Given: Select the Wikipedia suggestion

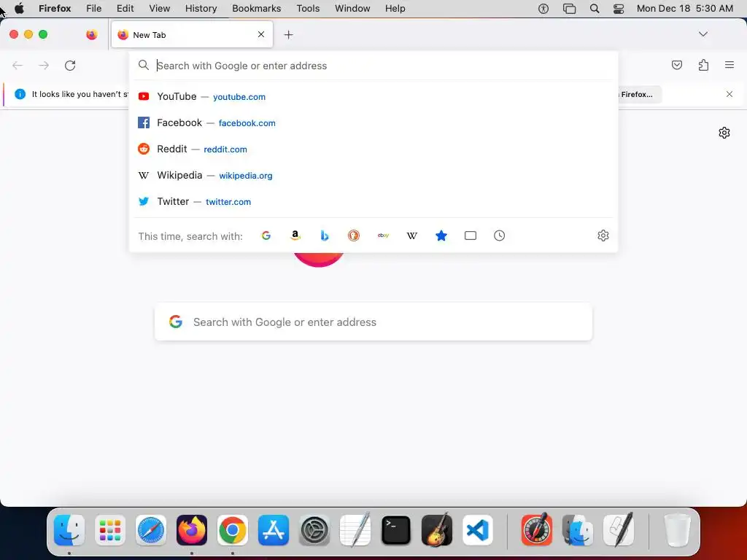Looking at the screenshot, I should pos(373,175).
